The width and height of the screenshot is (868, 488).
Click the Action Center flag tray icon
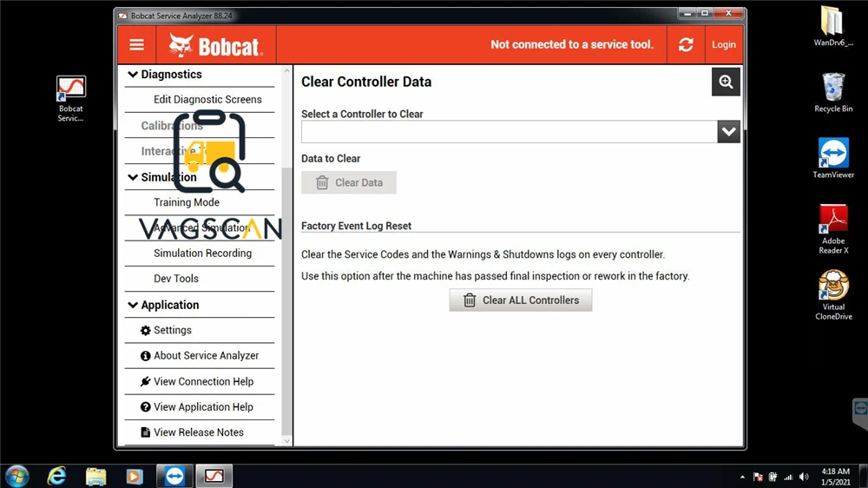click(758, 477)
